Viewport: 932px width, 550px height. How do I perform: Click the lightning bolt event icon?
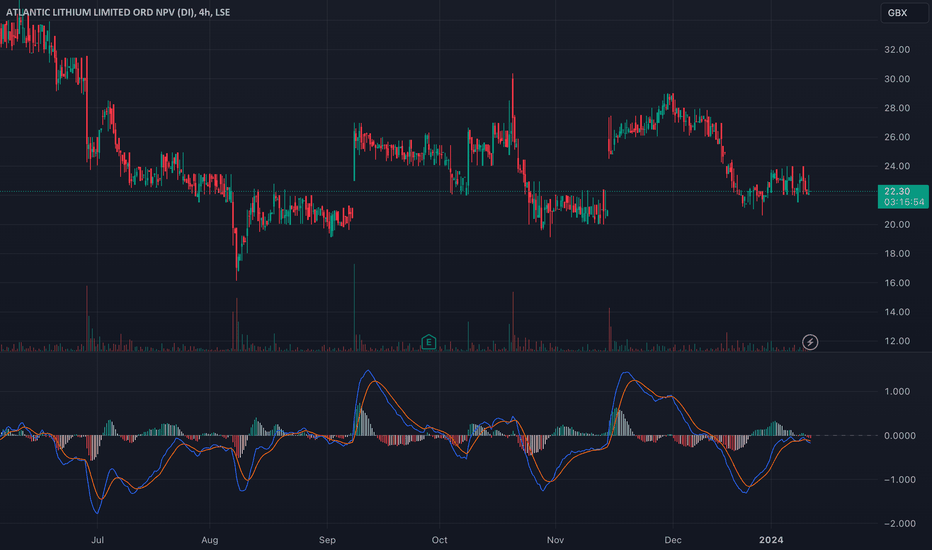(x=810, y=342)
